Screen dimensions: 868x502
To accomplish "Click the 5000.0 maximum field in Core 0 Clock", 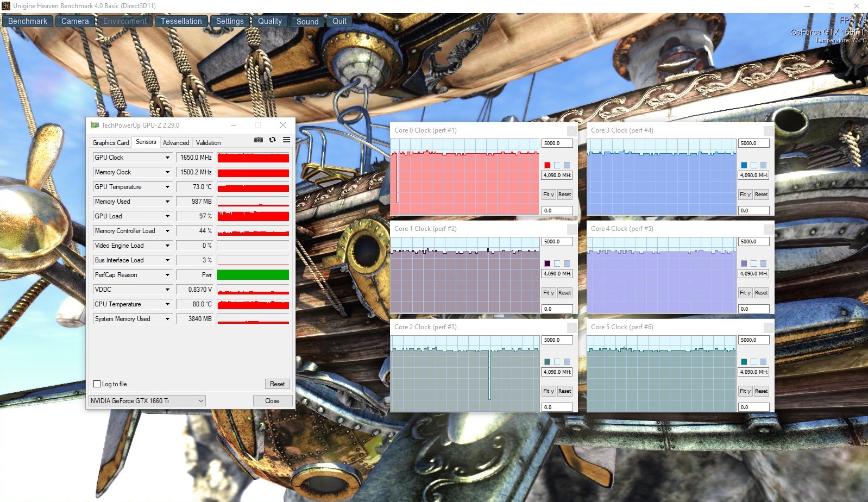I will 557,143.
